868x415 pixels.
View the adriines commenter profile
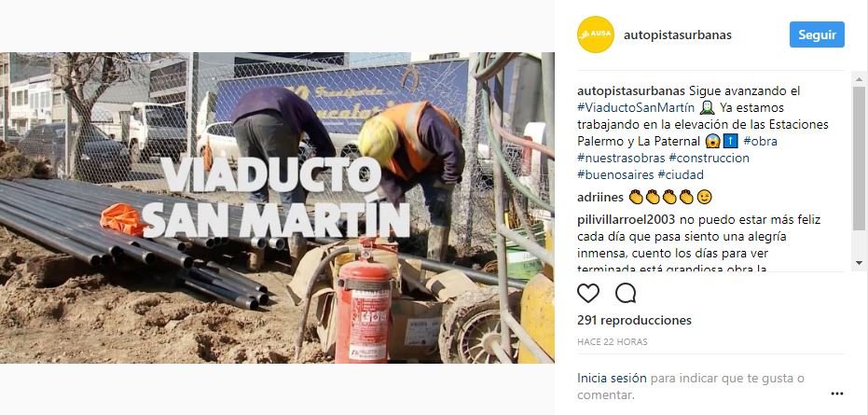[600, 198]
